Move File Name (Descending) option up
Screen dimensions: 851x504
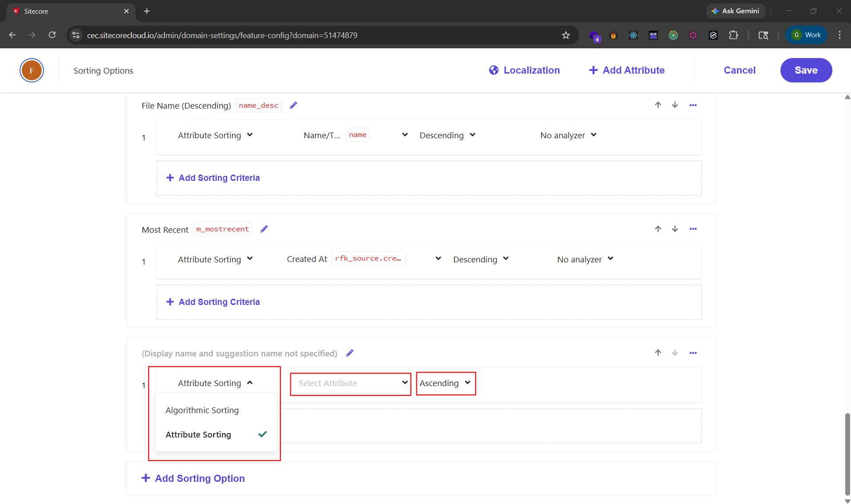pos(658,105)
